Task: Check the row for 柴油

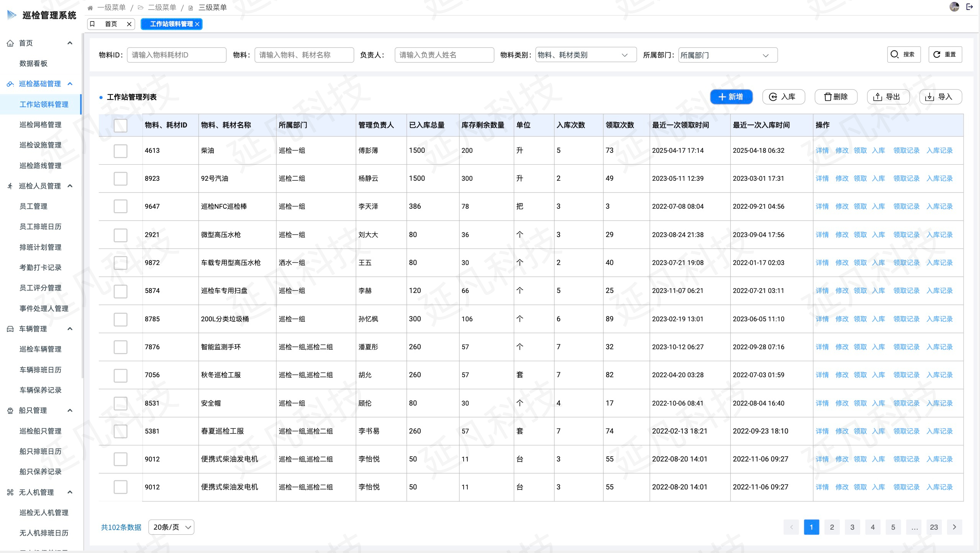Action: 120,151
